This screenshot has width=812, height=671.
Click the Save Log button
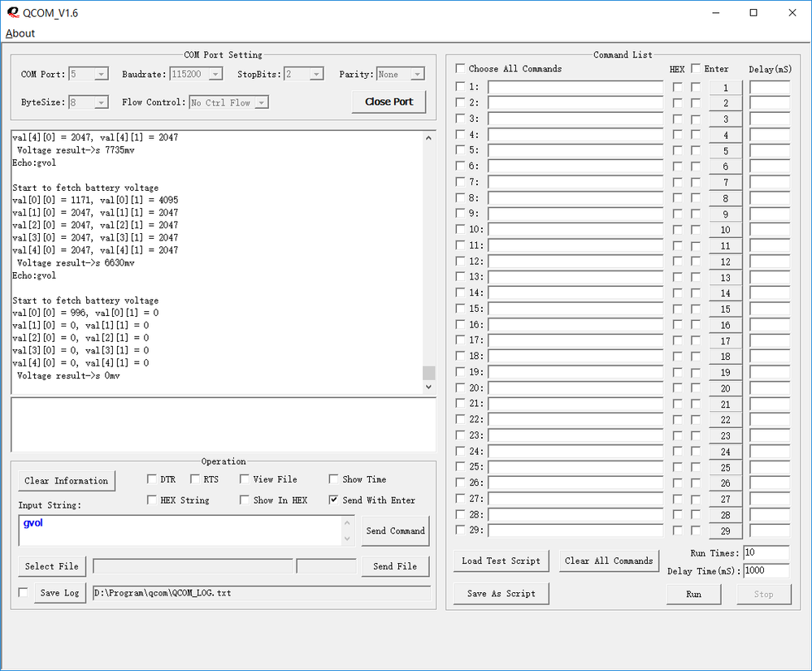tap(59, 593)
